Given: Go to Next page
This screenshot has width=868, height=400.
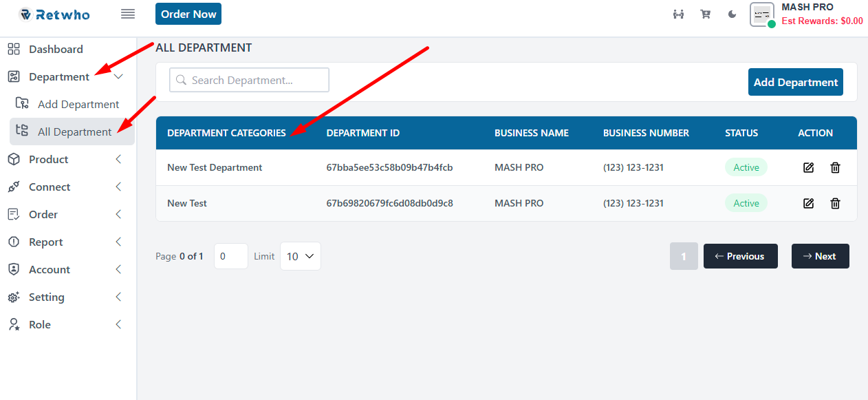Looking at the screenshot, I should point(820,256).
